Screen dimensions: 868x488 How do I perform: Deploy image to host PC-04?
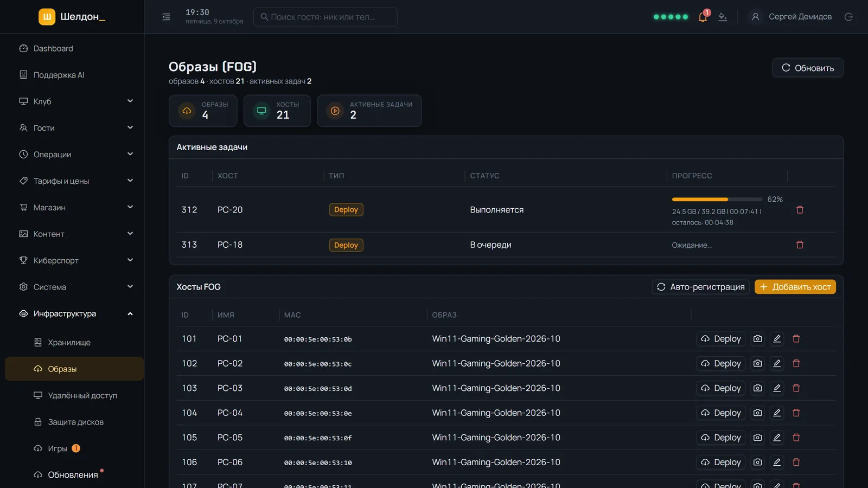pos(720,413)
